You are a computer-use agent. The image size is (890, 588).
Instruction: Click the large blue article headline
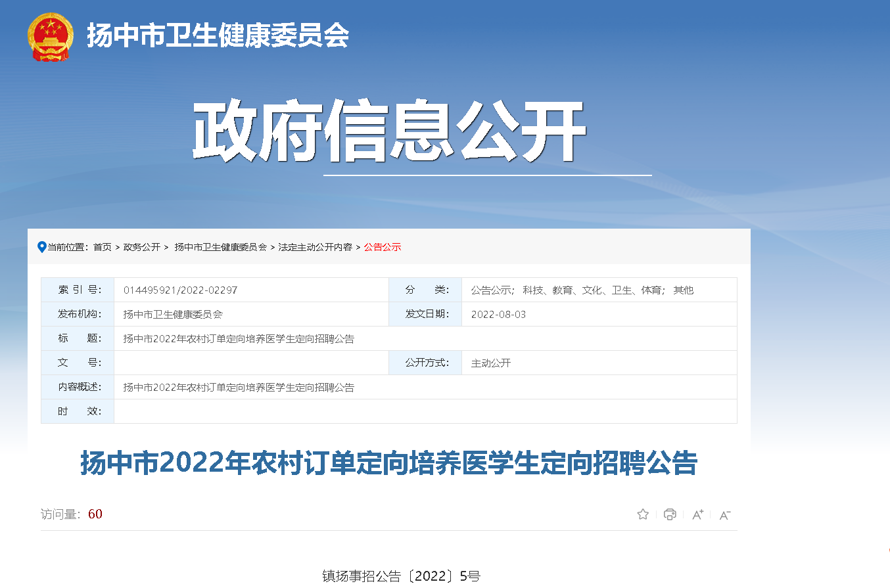[388, 463]
